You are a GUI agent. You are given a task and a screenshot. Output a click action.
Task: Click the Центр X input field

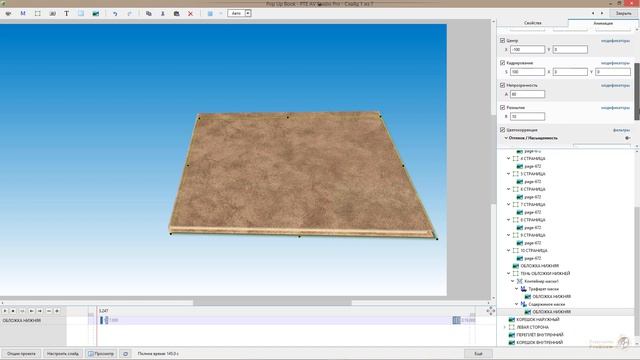pos(527,49)
